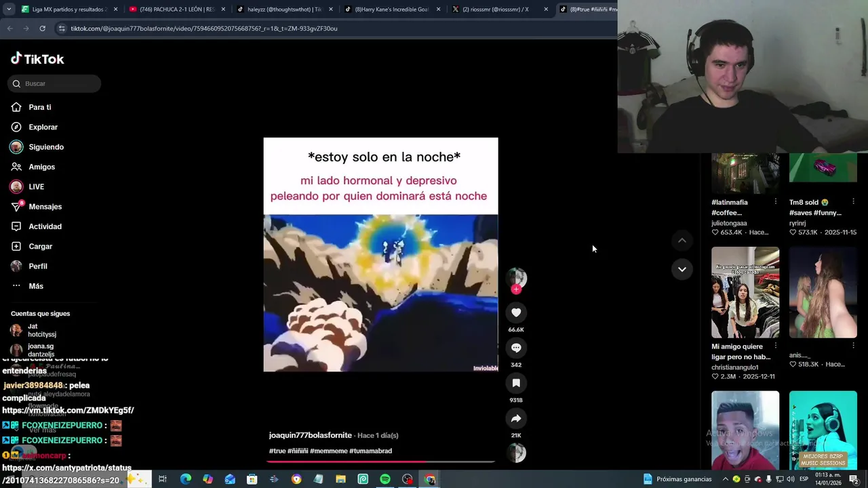This screenshot has height=488, width=868.
Task: Reload the page
Action: point(42,28)
